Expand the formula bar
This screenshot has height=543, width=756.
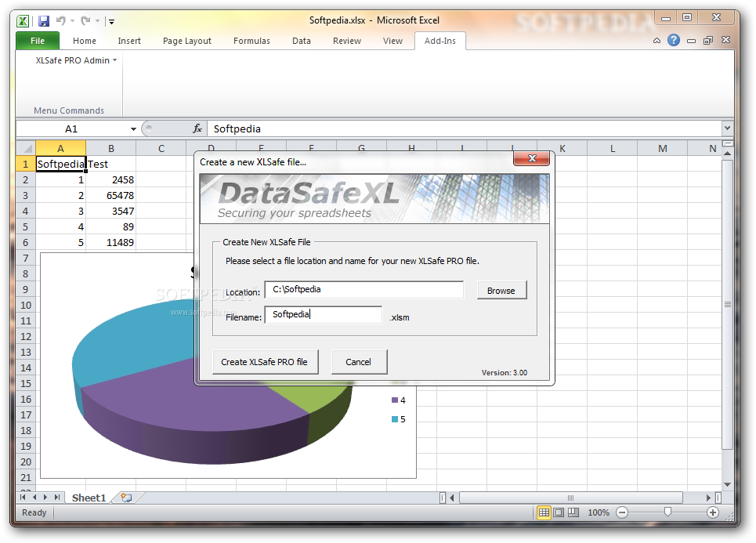(x=727, y=129)
